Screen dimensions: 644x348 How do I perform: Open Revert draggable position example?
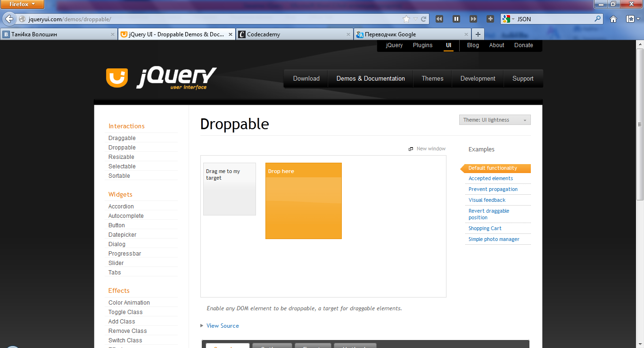pos(489,215)
